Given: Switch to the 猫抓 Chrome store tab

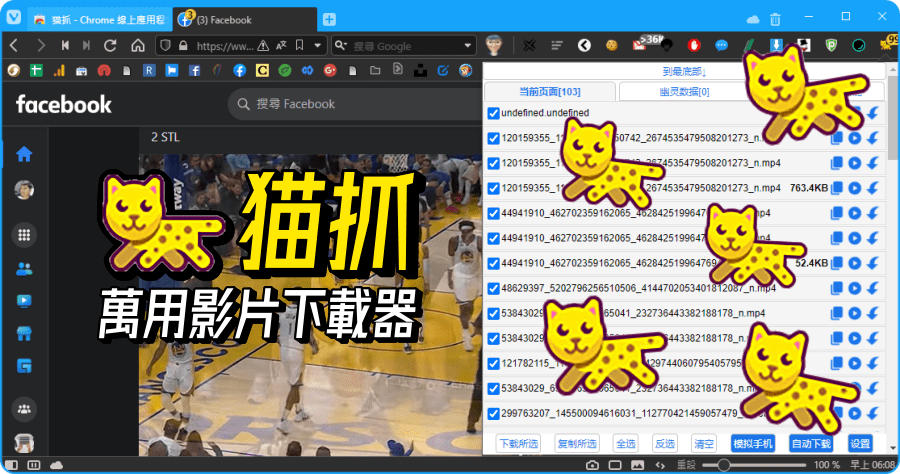Looking at the screenshot, I should point(100,20).
